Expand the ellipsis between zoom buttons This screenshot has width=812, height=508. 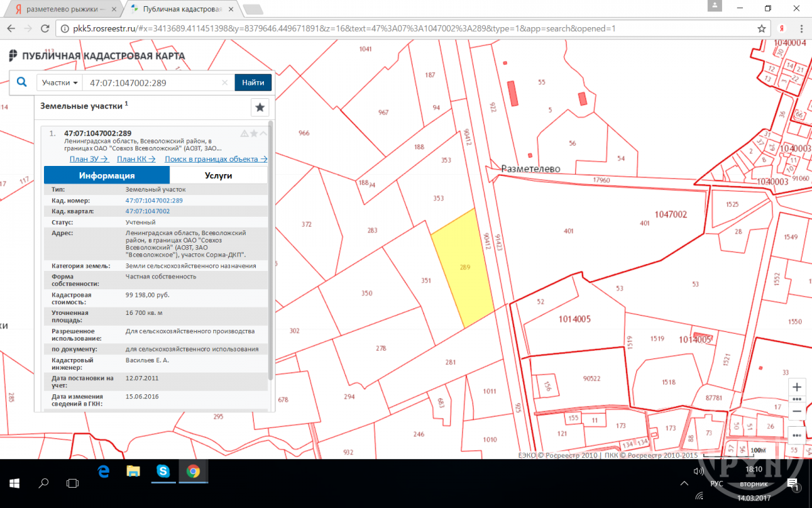tap(796, 399)
